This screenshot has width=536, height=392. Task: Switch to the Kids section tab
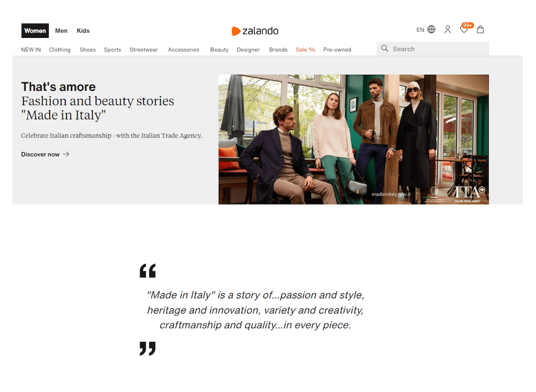click(83, 31)
